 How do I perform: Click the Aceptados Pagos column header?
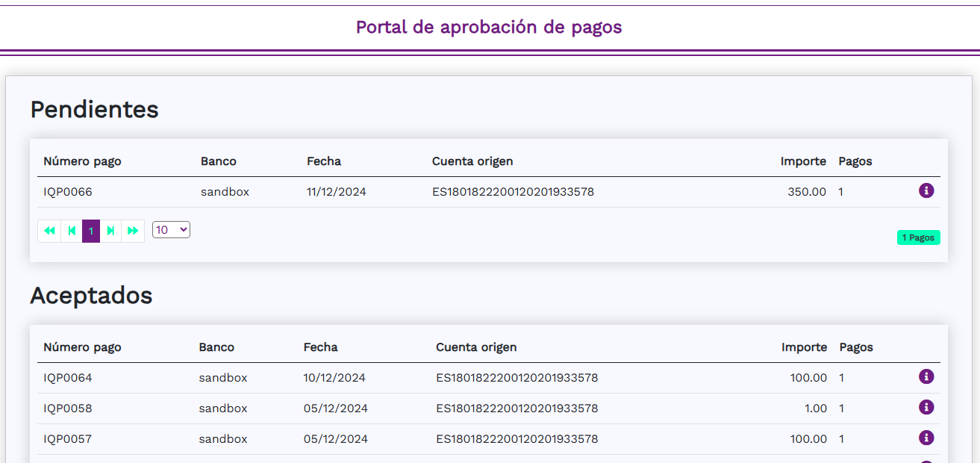click(856, 347)
